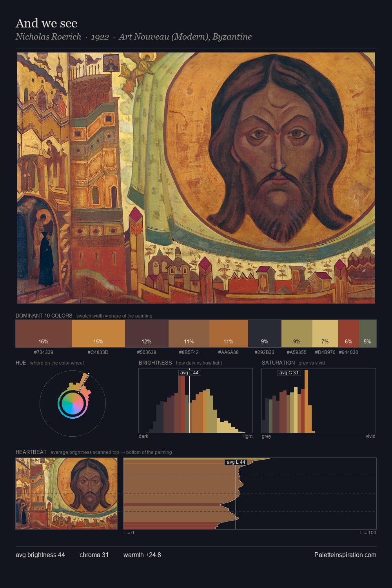The width and height of the screenshot is (392, 588).
Task: Click the 'DOMINANT 10 COLORS' heading
Action: 44,316
